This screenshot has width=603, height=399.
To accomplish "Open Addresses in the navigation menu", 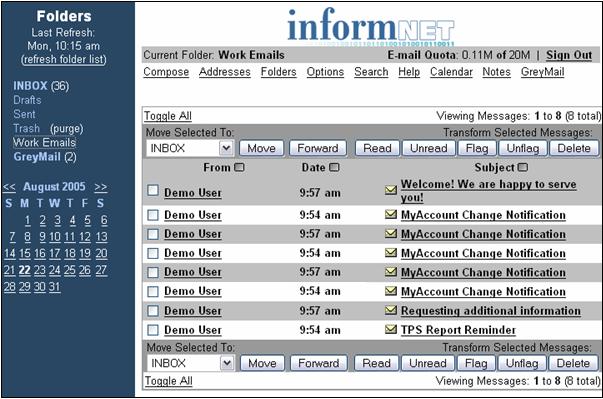I will click(225, 72).
